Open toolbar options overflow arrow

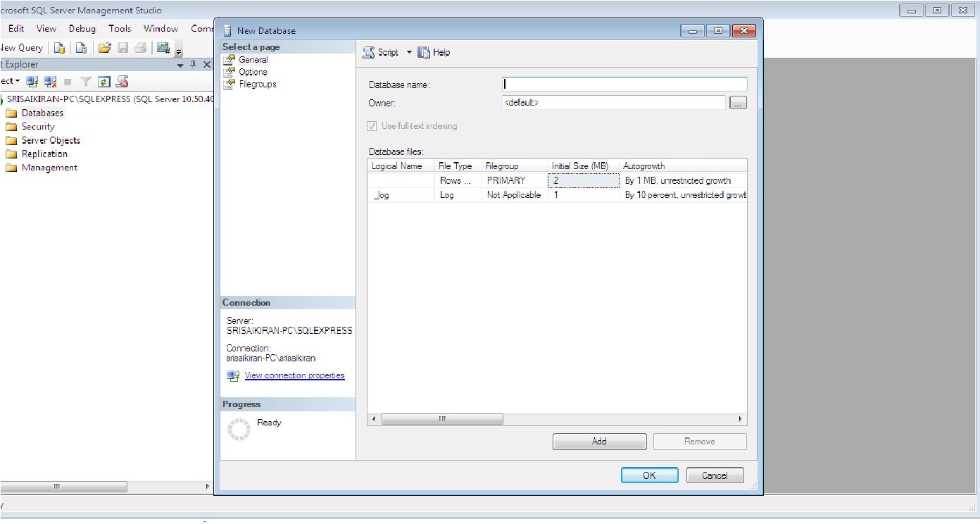pos(179,50)
